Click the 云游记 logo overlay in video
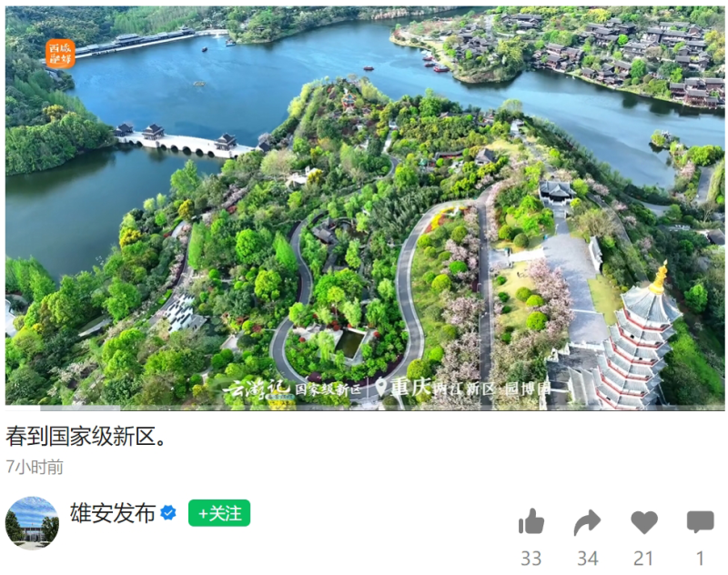This screenshot has height=575, width=728. tap(256, 388)
